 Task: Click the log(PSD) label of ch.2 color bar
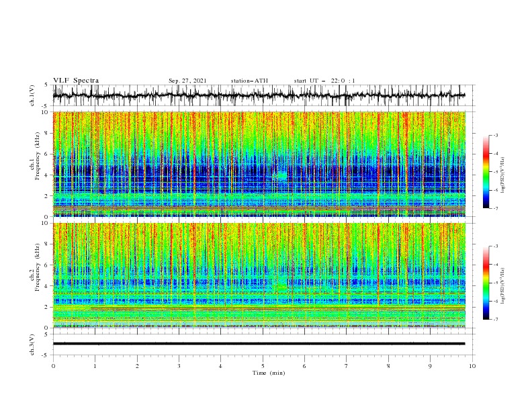click(x=503, y=285)
